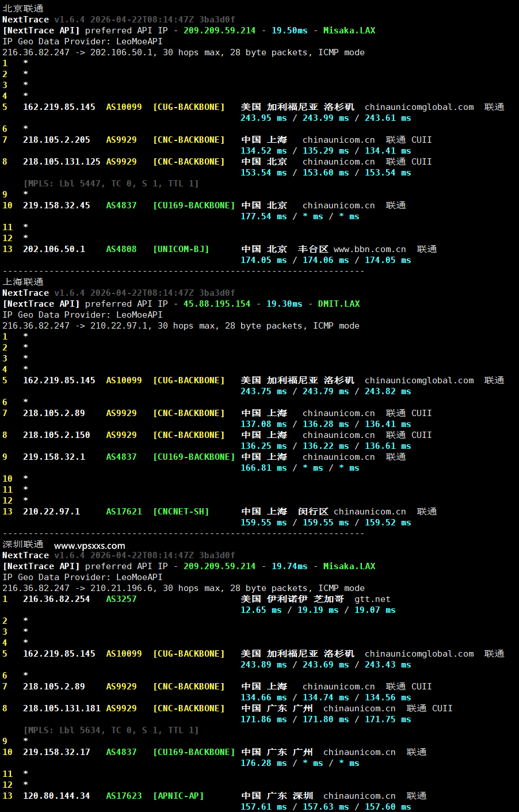
Task: Select the DMIT.LAX API endpoint label
Action: (339, 303)
